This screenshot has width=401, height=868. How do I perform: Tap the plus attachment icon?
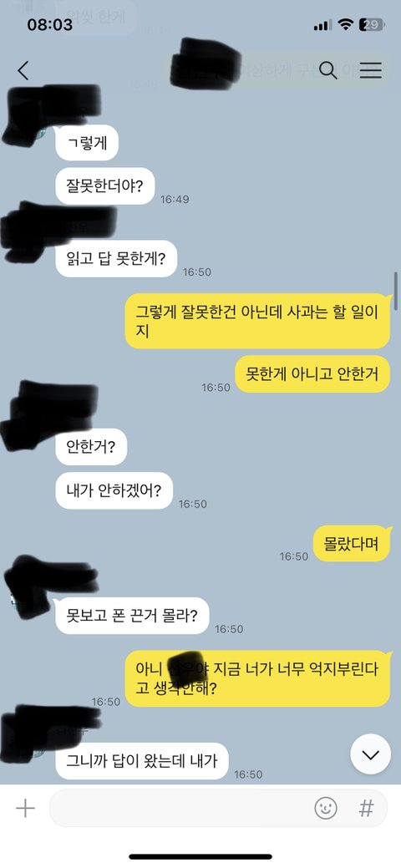click(x=25, y=809)
